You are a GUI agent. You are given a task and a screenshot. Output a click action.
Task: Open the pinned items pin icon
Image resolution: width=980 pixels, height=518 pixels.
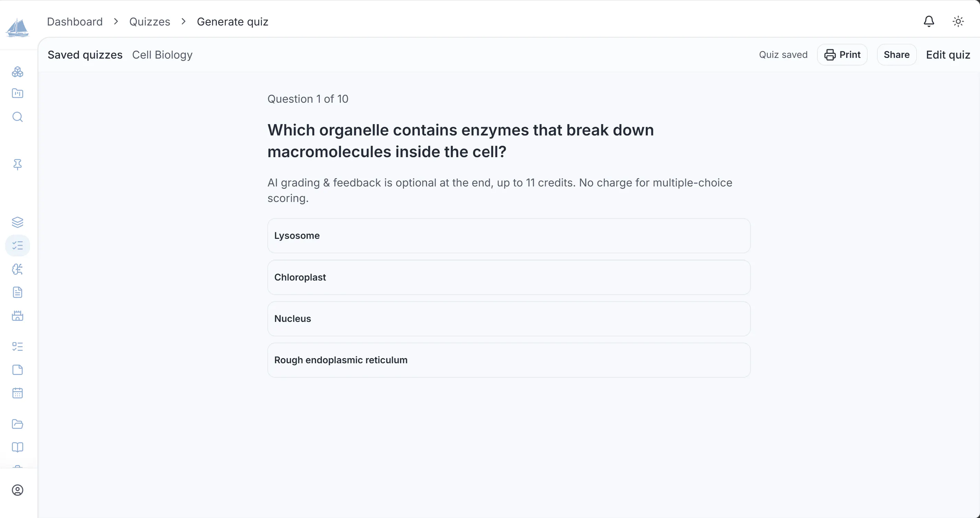click(18, 164)
